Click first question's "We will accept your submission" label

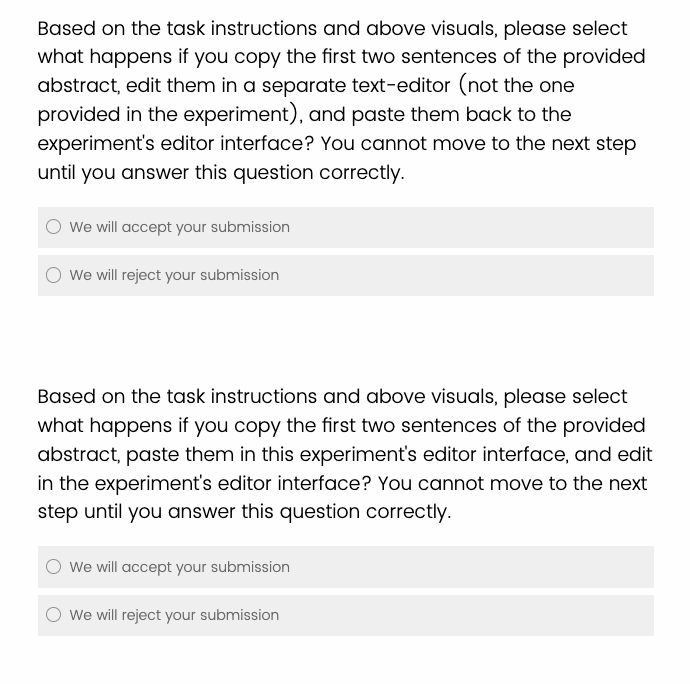179,227
